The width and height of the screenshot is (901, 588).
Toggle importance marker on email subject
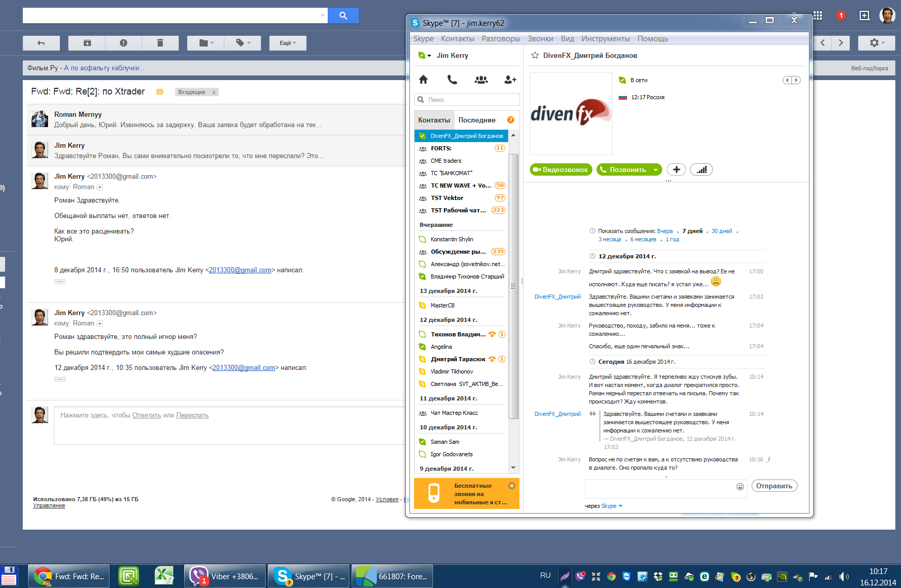(160, 92)
